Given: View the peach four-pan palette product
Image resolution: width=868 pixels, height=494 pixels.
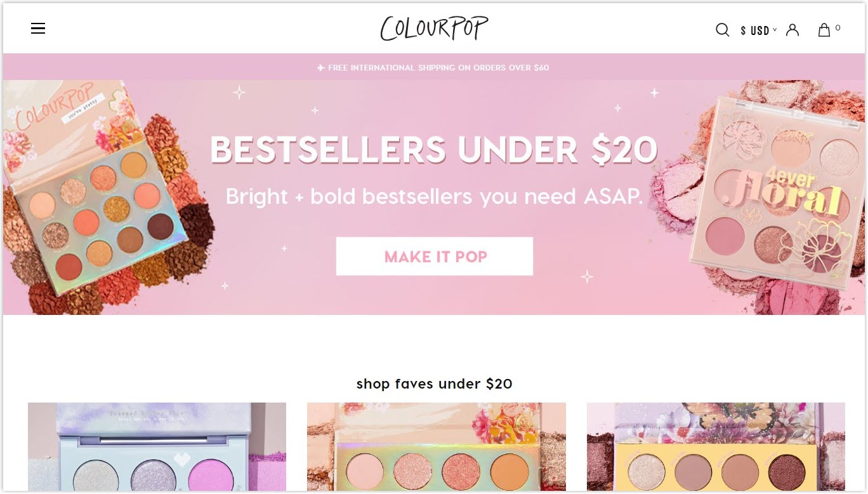Looking at the screenshot, I should coord(437,447).
